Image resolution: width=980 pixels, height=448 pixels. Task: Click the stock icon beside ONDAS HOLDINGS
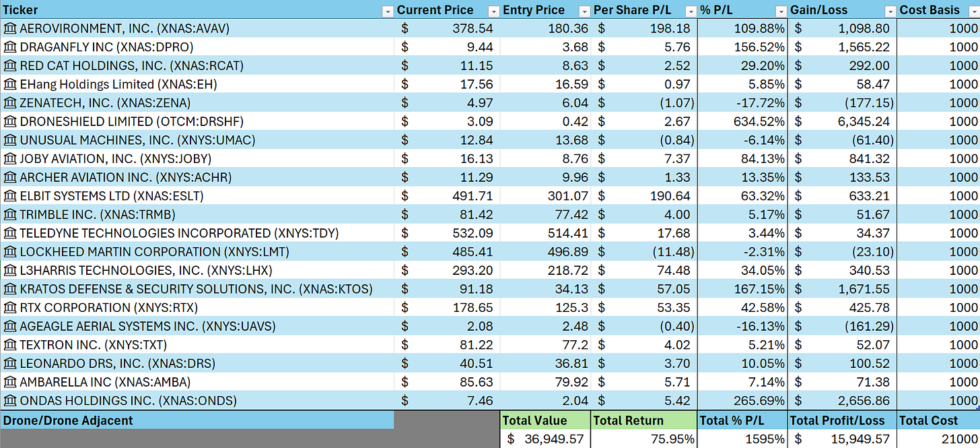click(10, 401)
